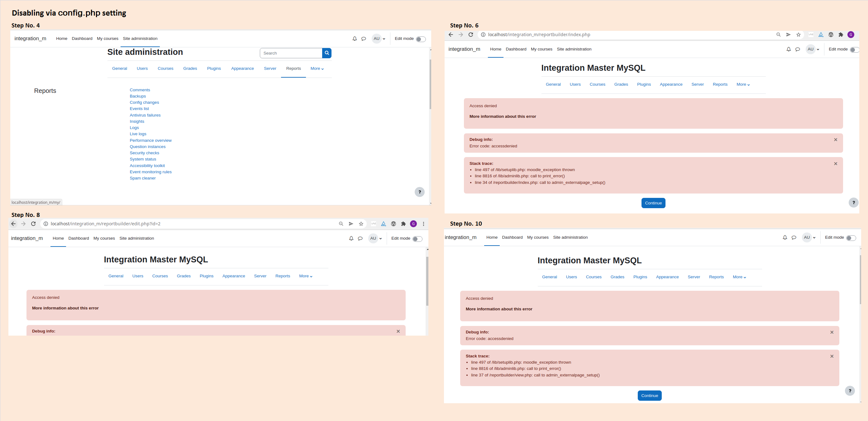Expand the More dropdown in Step 10

(x=739, y=277)
